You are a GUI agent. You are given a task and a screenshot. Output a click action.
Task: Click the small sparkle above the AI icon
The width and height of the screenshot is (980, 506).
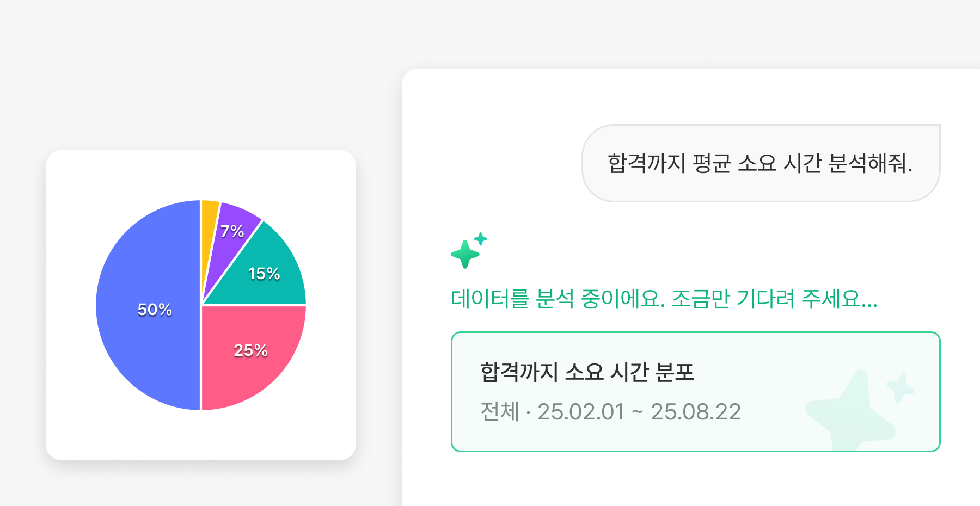pos(481,239)
